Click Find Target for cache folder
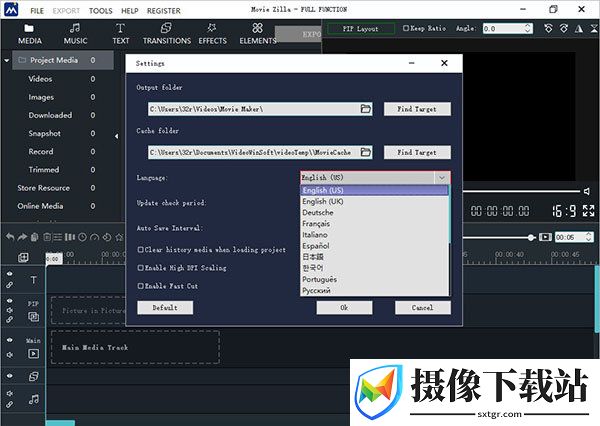The width and height of the screenshot is (600, 426). (x=417, y=152)
